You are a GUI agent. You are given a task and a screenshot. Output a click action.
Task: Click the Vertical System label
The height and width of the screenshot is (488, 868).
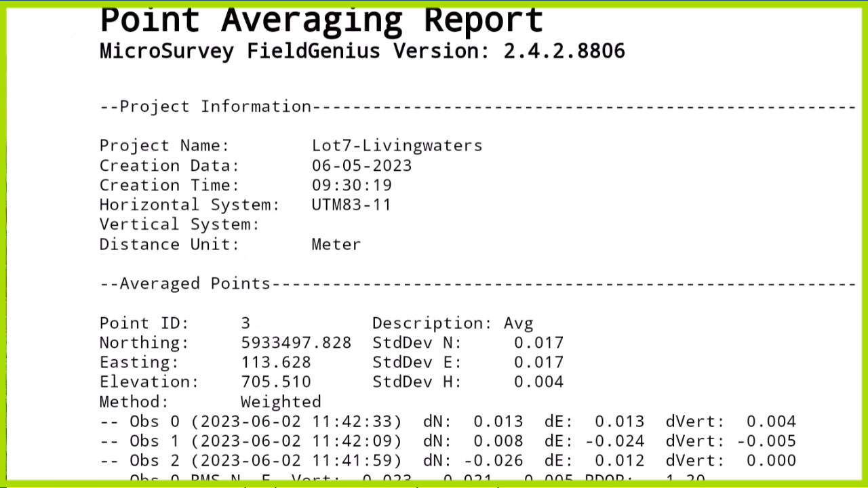(179, 225)
